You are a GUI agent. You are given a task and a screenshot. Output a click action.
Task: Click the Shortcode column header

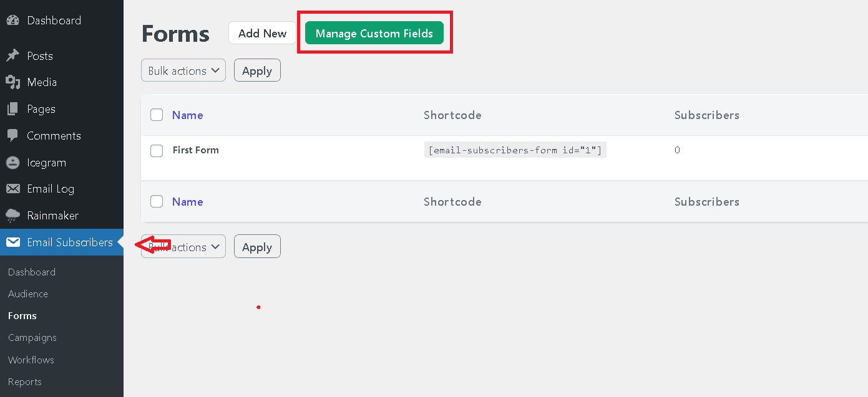point(452,115)
